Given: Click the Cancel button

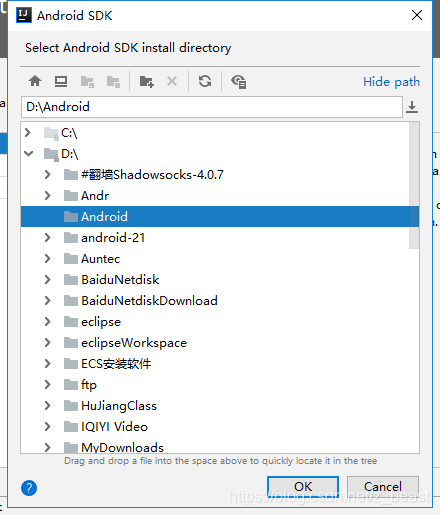Looking at the screenshot, I should click(x=383, y=487).
